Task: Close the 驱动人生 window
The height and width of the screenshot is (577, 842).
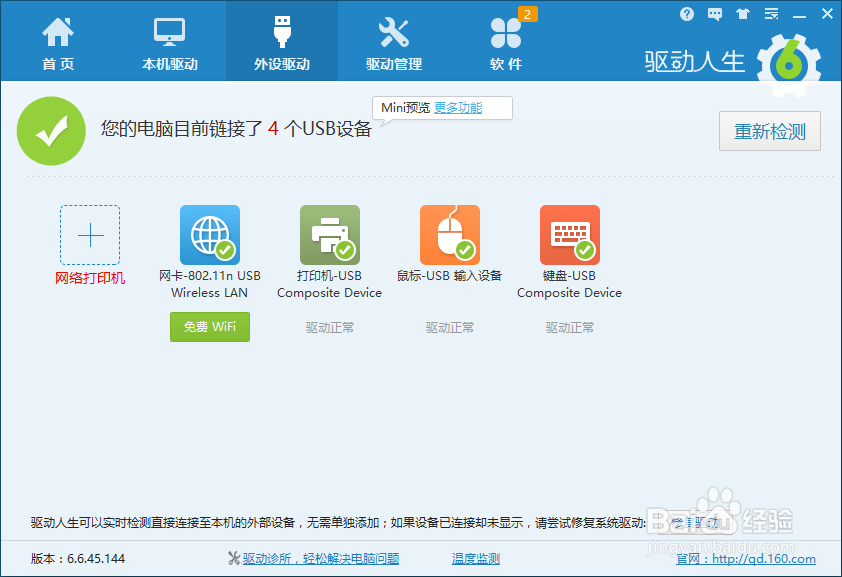Action: pos(827,14)
